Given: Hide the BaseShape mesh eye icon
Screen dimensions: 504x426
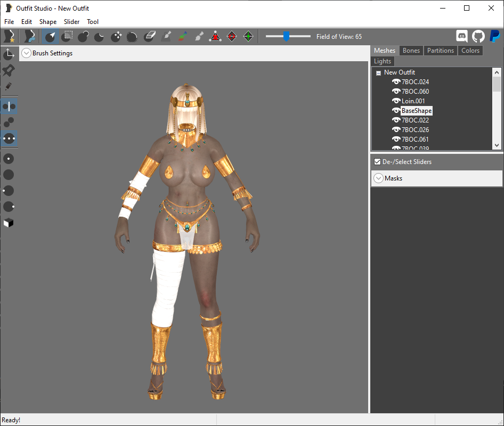Looking at the screenshot, I should pyautogui.click(x=396, y=111).
